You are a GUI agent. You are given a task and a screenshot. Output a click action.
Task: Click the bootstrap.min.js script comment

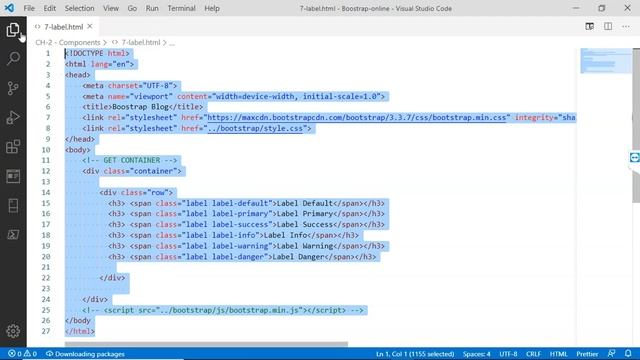223,310
